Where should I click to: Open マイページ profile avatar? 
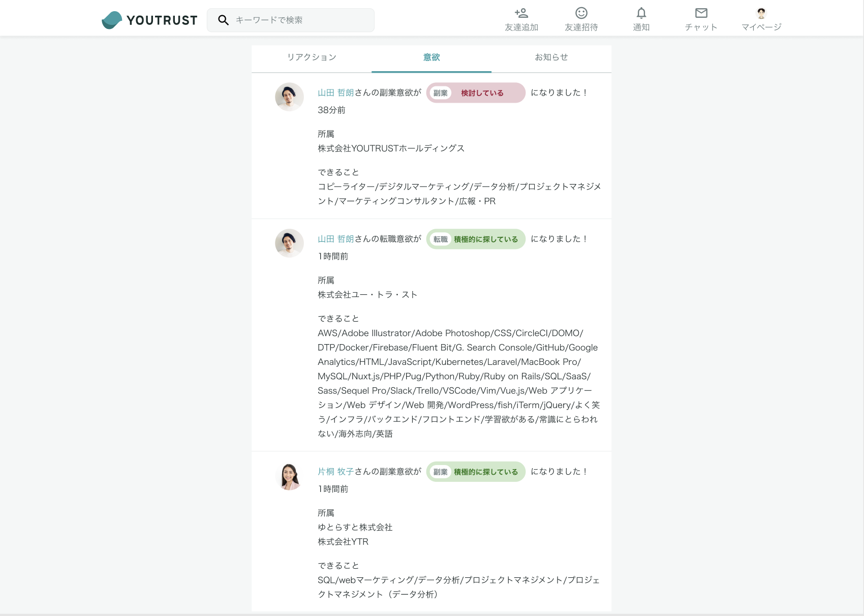click(x=761, y=13)
